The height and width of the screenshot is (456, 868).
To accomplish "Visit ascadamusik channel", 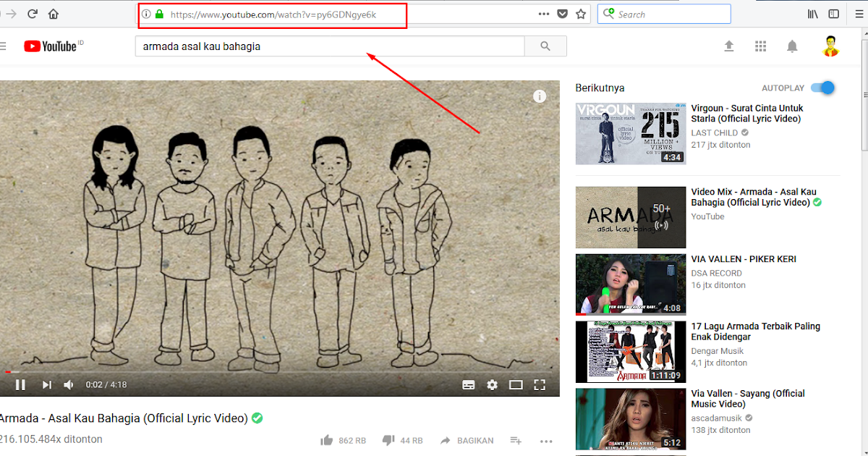I will (x=717, y=418).
